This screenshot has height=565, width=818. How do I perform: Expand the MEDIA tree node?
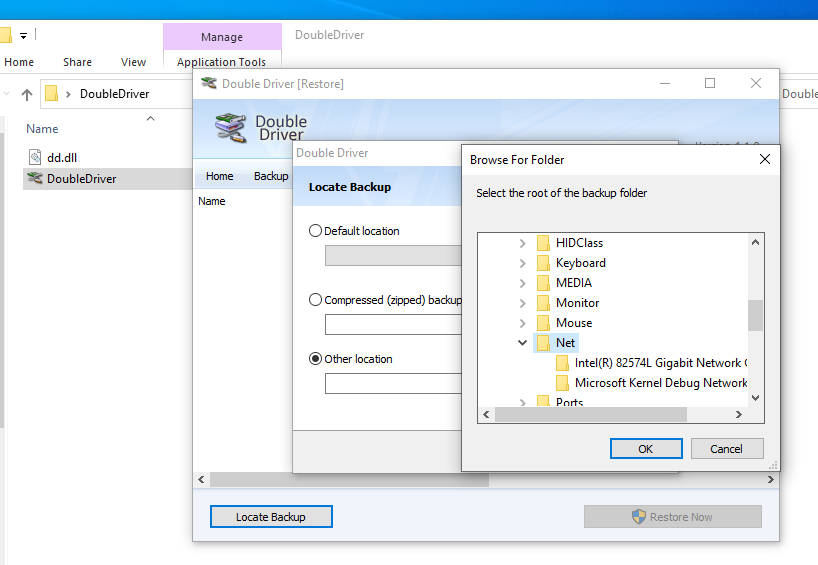pyautogui.click(x=522, y=283)
